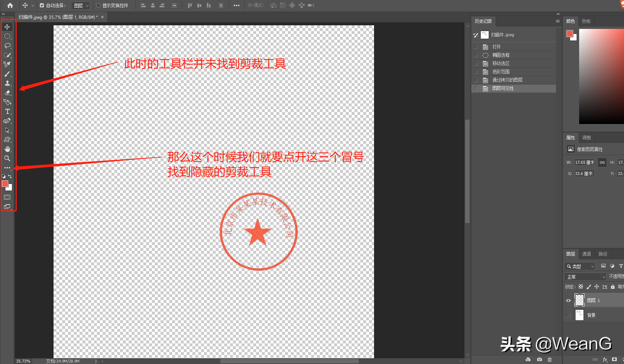
Task: Open more align options (three dots)
Action: pos(237,5)
